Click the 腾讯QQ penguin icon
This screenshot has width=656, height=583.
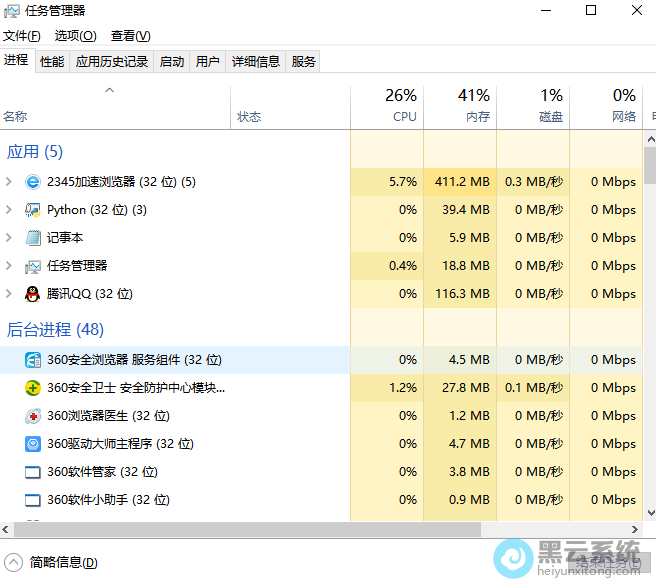pos(33,294)
